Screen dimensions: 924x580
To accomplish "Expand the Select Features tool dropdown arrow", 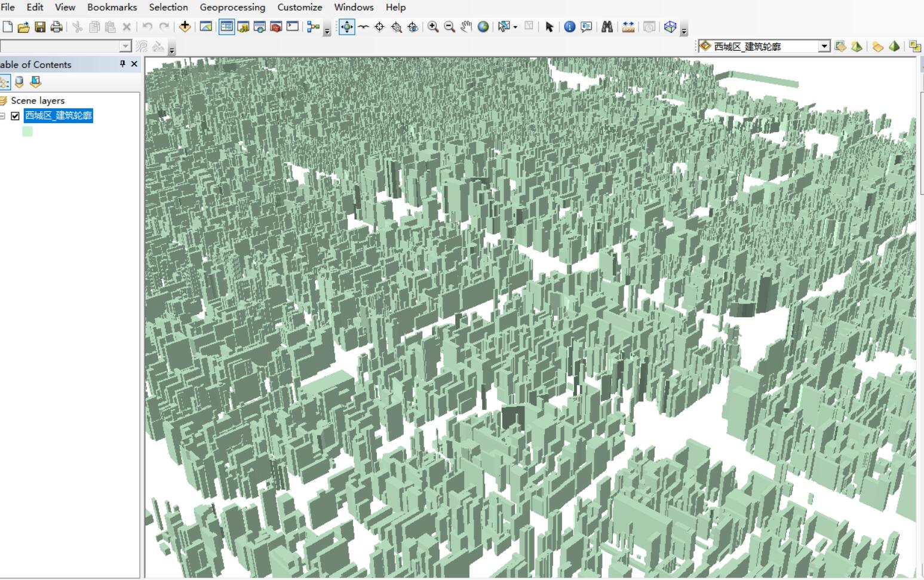I will [x=515, y=27].
